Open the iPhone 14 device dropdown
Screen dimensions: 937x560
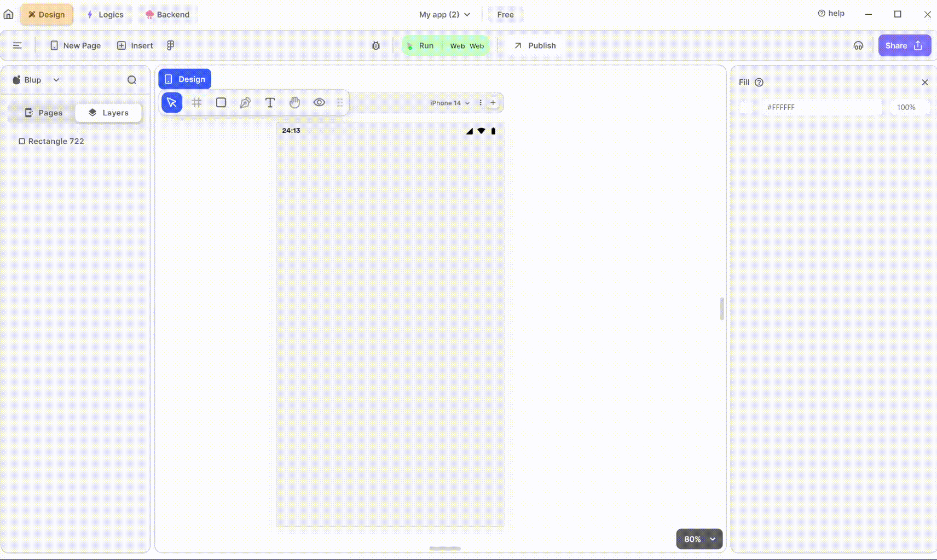pyautogui.click(x=448, y=102)
